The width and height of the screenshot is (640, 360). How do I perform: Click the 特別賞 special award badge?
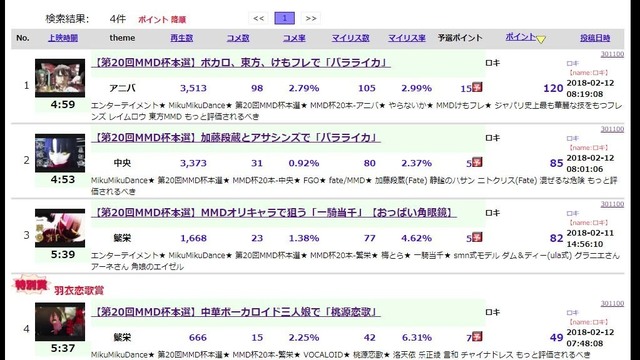point(31,284)
